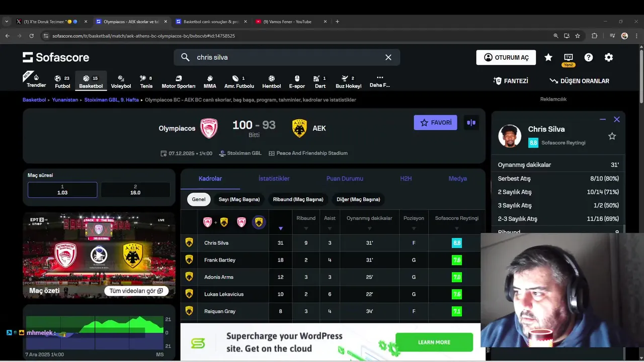Filter lineup to AEK only

(x=259, y=222)
